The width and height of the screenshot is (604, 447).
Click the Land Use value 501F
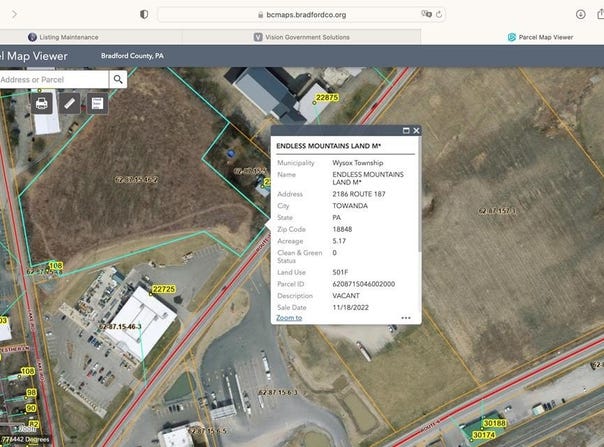pos(340,272)
